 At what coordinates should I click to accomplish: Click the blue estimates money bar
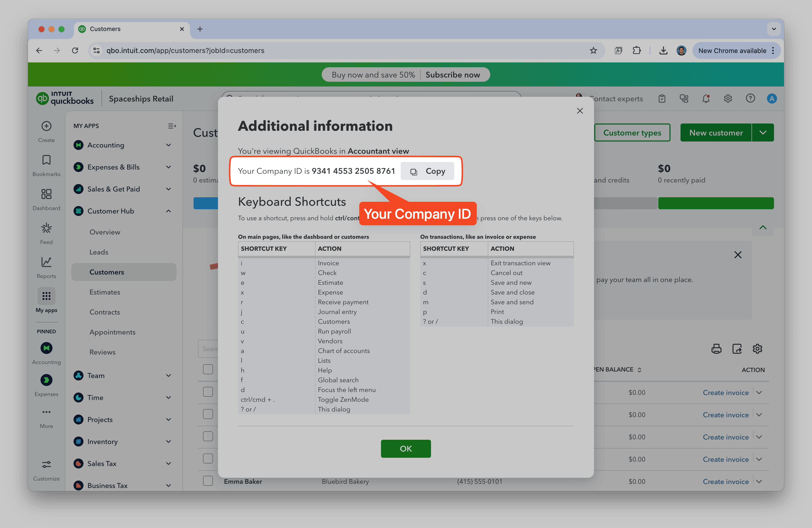pyautogui.click(x=206, y=203)
